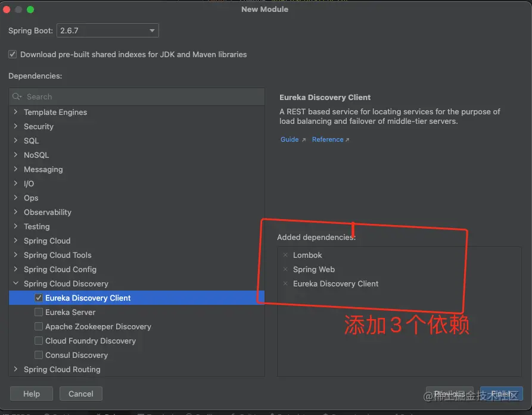
Task: Expand the Testing category
Action: click(x=15, y=226)
